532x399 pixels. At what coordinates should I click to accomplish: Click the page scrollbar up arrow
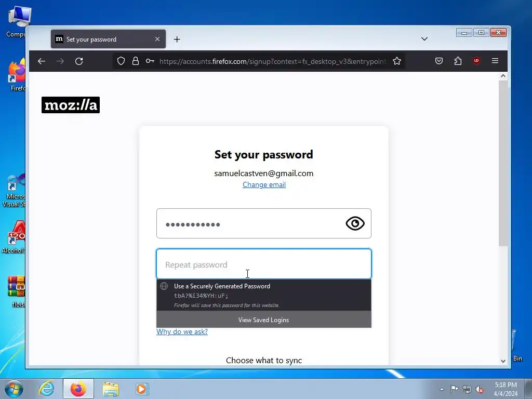pos(503,76)
